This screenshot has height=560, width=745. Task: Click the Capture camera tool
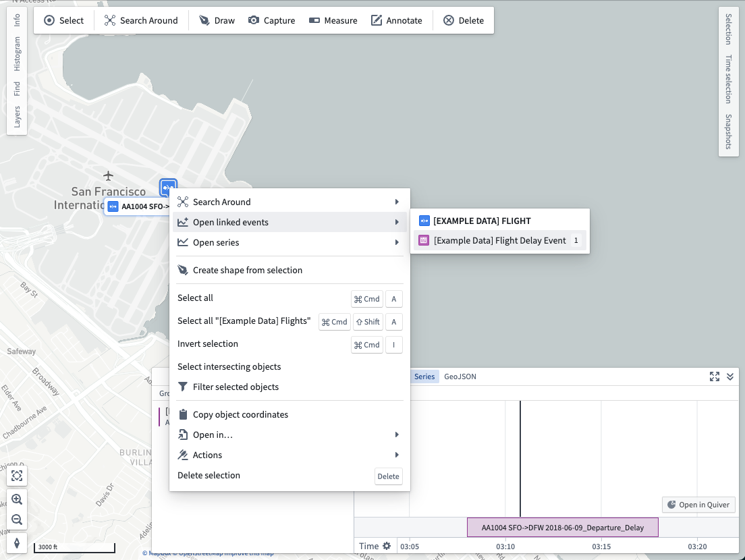(272, 20)
